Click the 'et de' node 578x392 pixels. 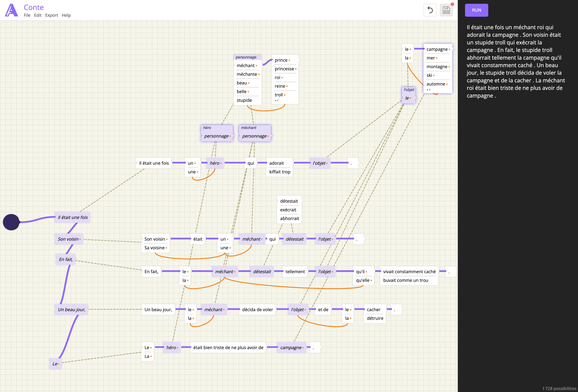tap(323, 310)
